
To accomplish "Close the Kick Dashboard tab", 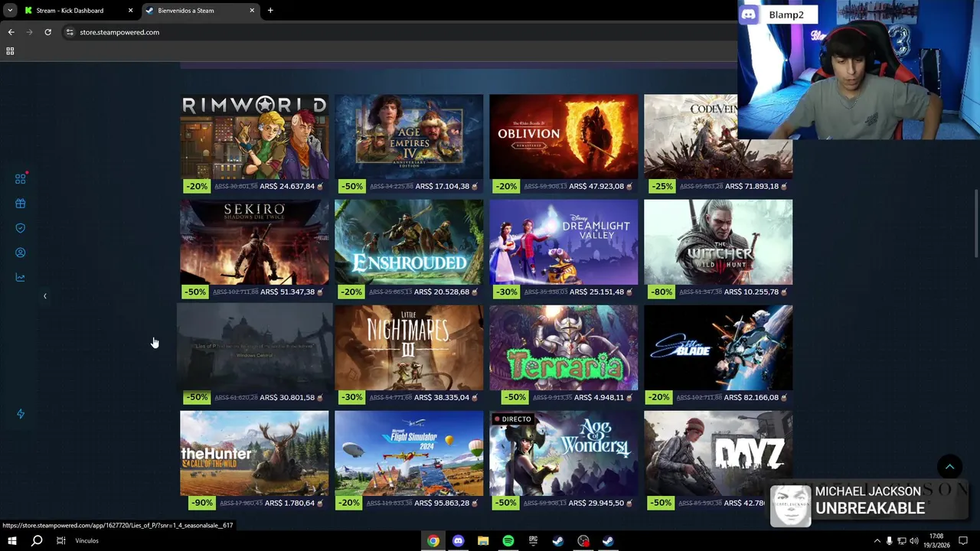I will (x=130, y=11).
